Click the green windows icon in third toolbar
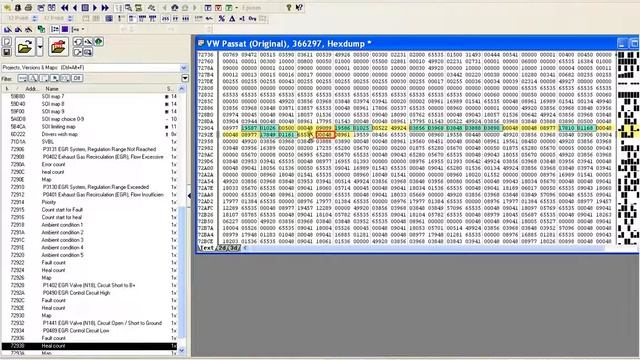 [x=41, y=29]
